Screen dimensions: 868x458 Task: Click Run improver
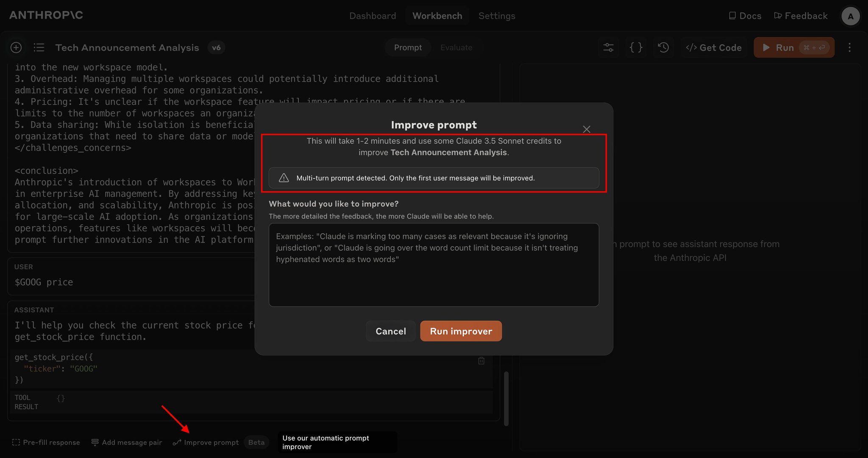pyautogui.click(x=461, y=331)
